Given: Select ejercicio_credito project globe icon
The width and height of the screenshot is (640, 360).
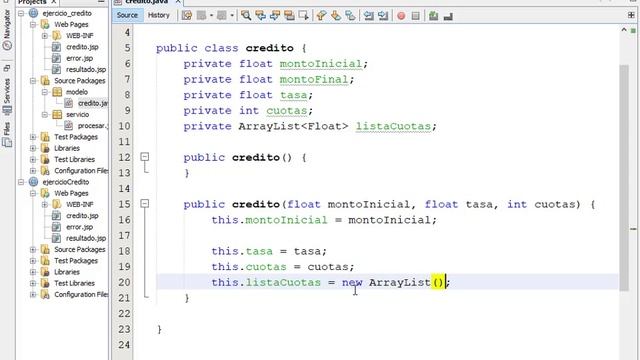Looking at the screenshot, I should [x=33, y=13].
